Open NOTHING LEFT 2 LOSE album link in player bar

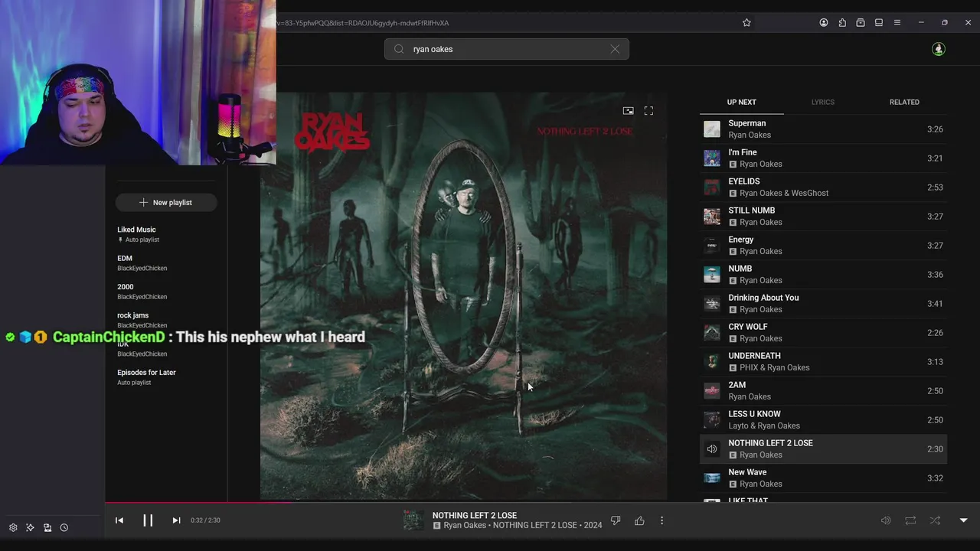pyautogui.click(x=534, y=526)
